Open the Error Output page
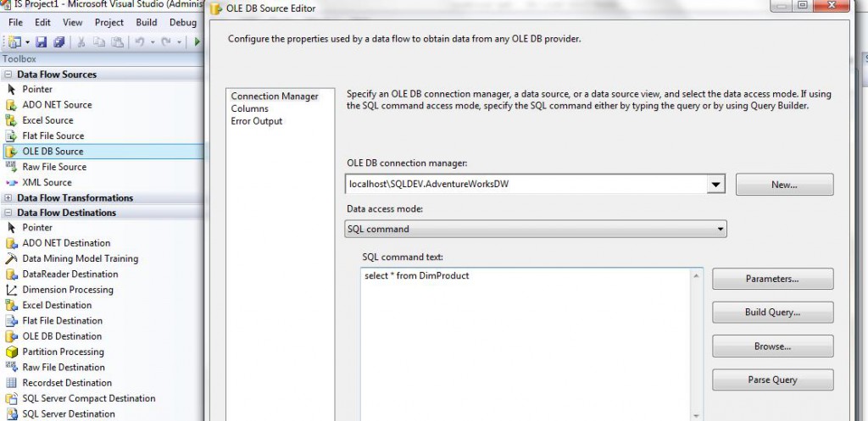 pos(256,121)
